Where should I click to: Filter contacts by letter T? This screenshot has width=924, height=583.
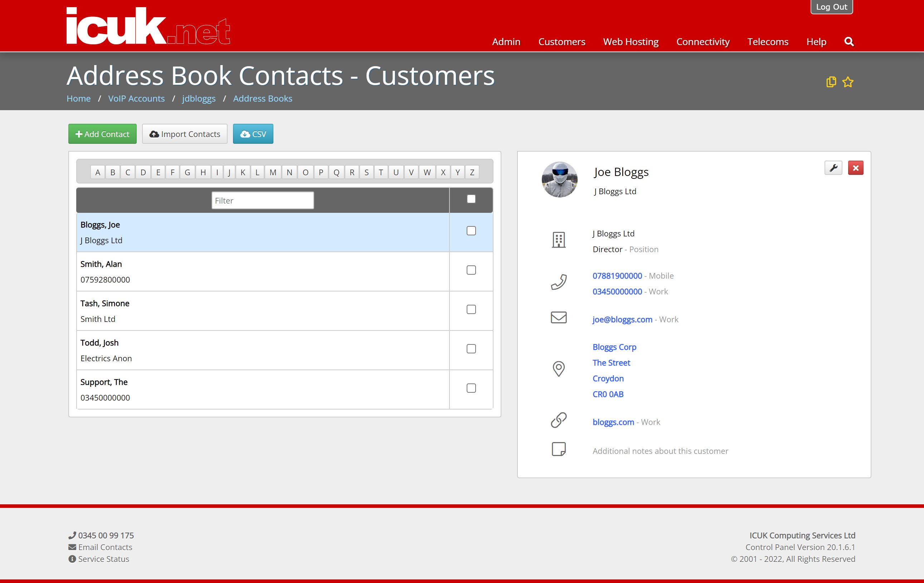pos(381,172)
